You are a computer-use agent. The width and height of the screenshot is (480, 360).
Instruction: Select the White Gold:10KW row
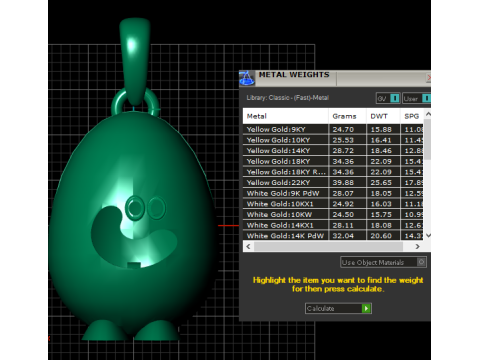point(333,215)
